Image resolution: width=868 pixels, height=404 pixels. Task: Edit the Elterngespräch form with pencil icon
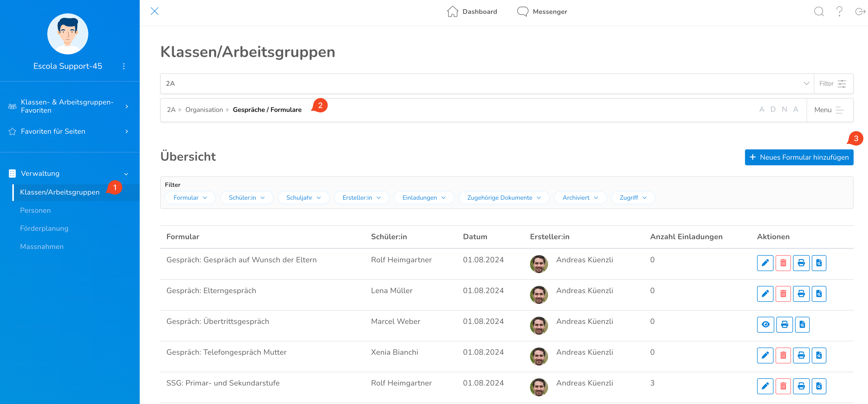pos(765,294)
